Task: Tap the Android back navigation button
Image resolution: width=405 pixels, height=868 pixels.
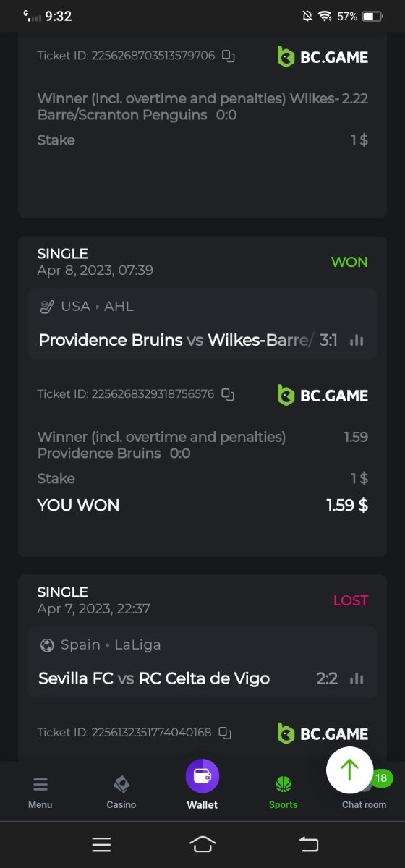Action: point(309,844)
